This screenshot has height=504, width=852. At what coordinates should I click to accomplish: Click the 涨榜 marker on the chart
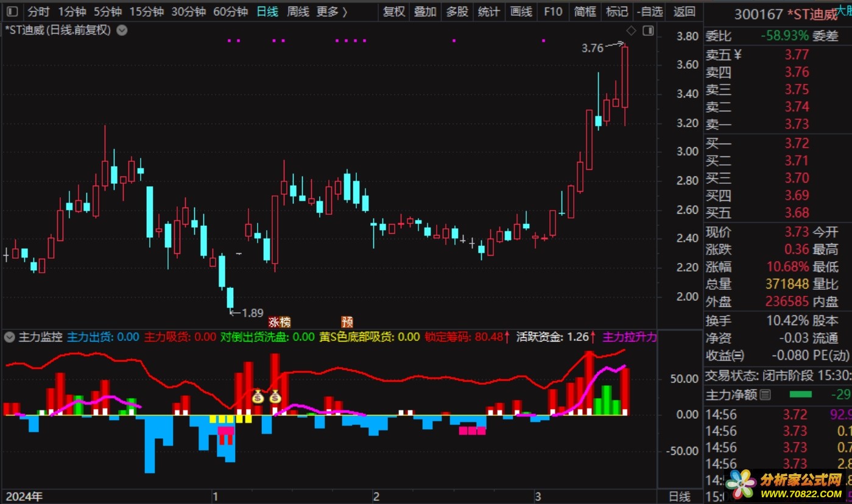[280, 322]
